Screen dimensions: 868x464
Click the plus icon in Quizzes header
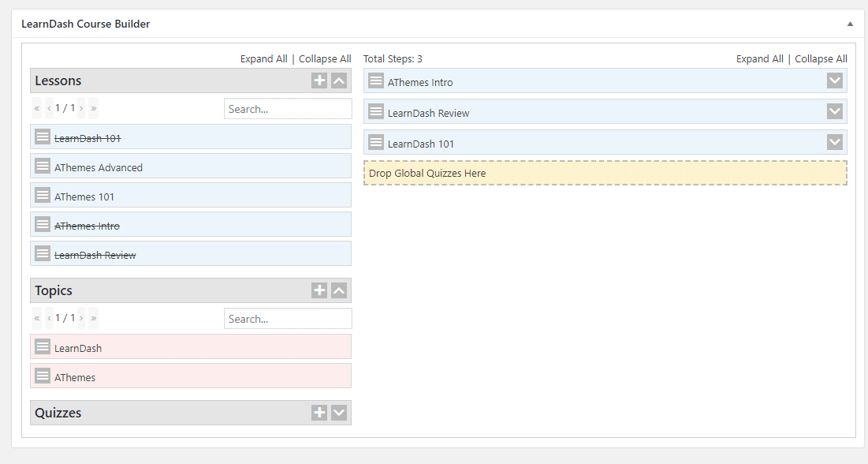[319, 413]
